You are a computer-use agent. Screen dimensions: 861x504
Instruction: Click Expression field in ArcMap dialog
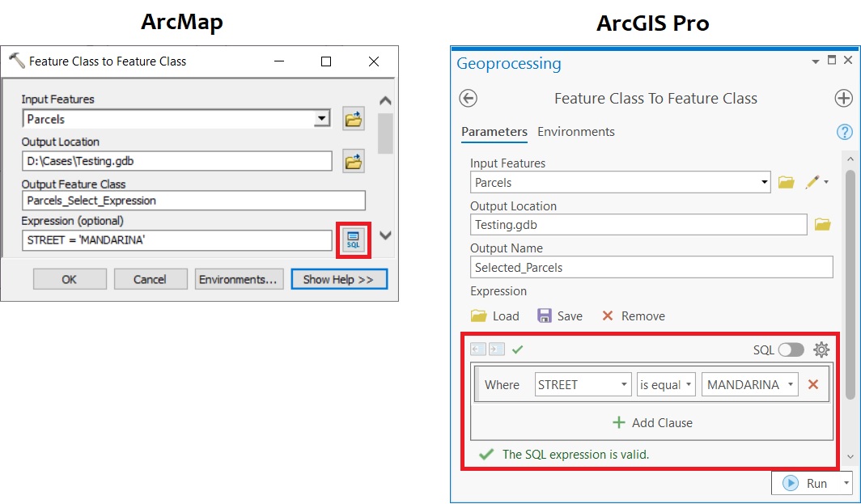point(176,240)
